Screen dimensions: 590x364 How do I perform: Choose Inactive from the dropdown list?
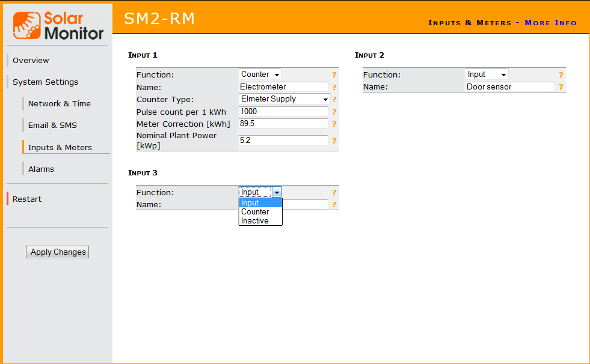[x=255, y=221]
